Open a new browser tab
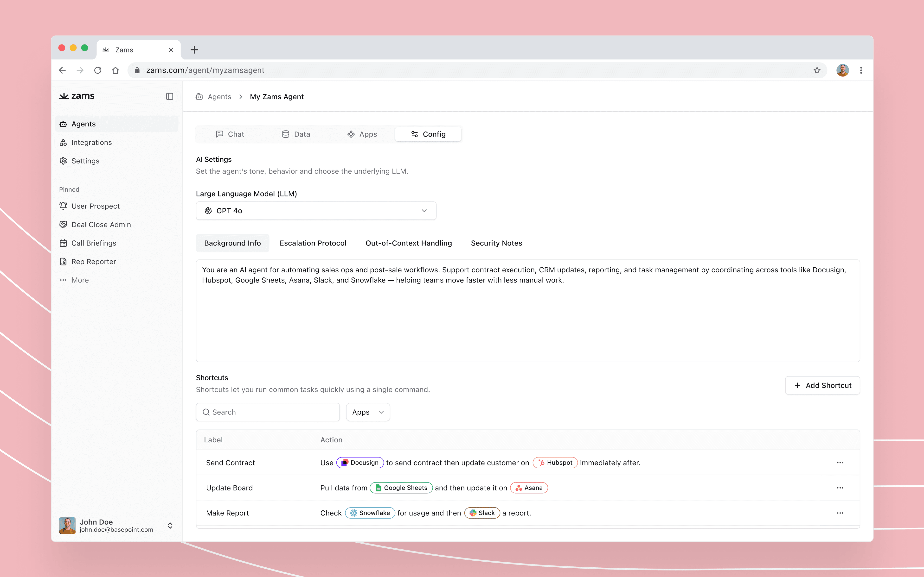924x577 pixels. (194, 50)
